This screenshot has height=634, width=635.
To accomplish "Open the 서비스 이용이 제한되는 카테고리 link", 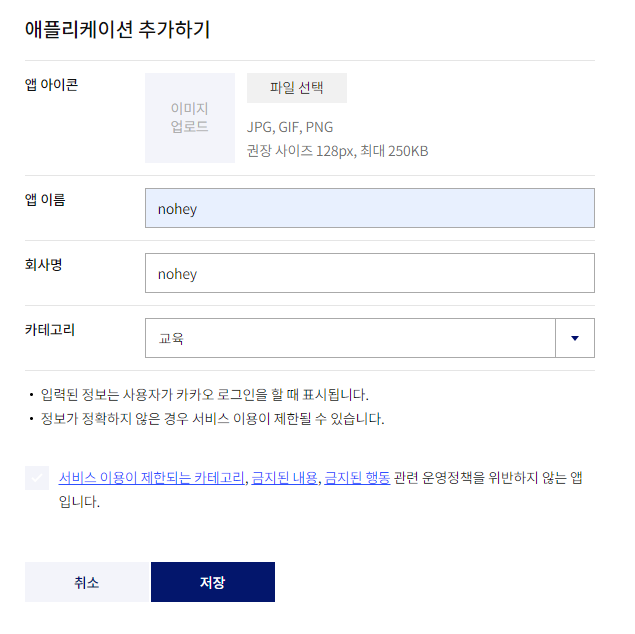I will tap(151, 478).
